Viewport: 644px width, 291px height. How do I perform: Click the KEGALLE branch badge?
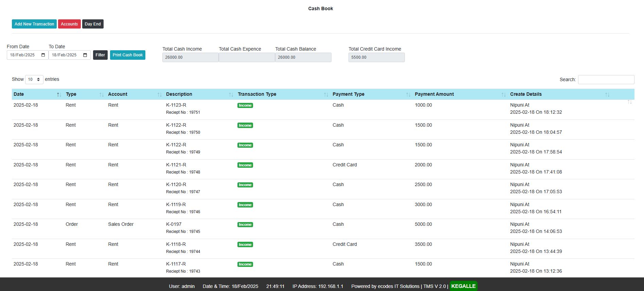[463, 286]
